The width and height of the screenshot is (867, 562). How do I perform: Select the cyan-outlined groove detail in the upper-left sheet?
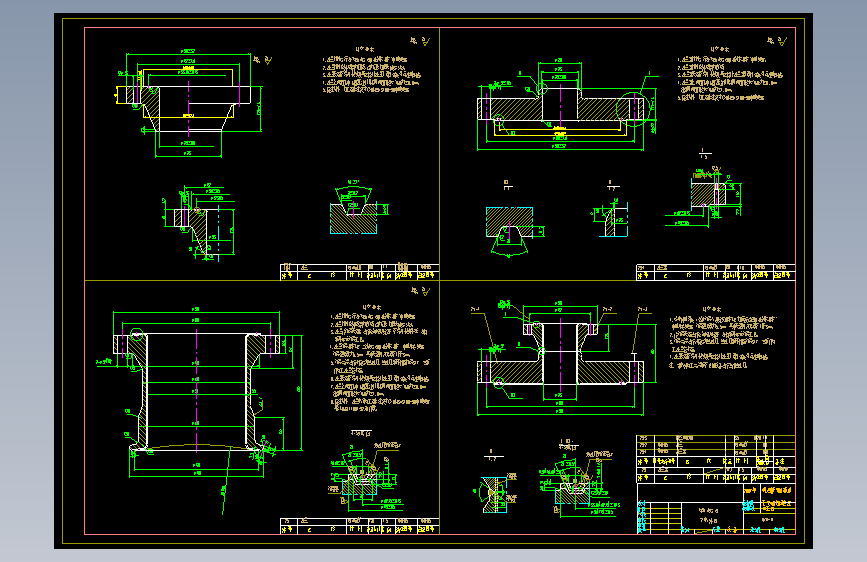pos(358,207)
